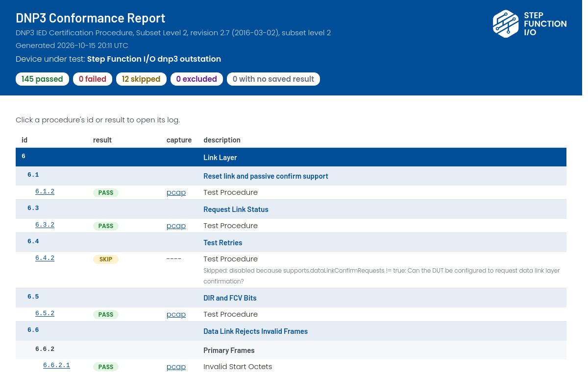
Task: Click the section number 6.6
Action: pyautogui.click(x=33, y=330)
